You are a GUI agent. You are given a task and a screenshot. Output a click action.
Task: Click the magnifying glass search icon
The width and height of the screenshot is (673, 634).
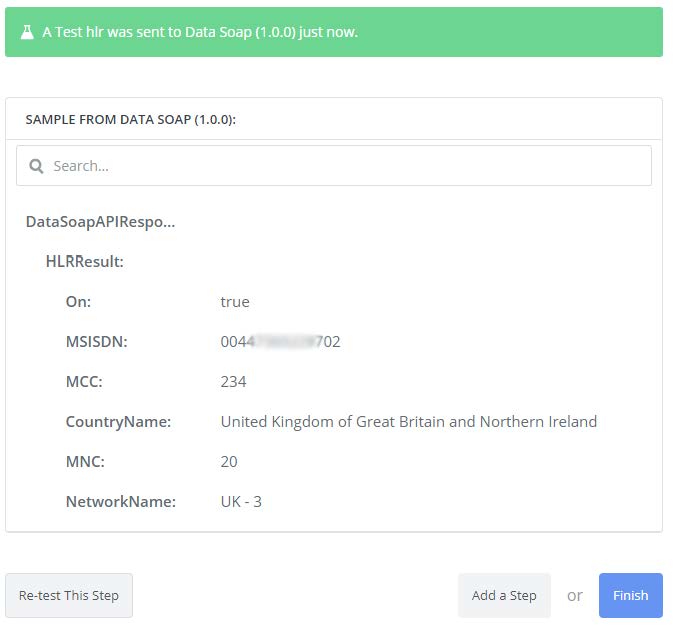pos(36,166)
